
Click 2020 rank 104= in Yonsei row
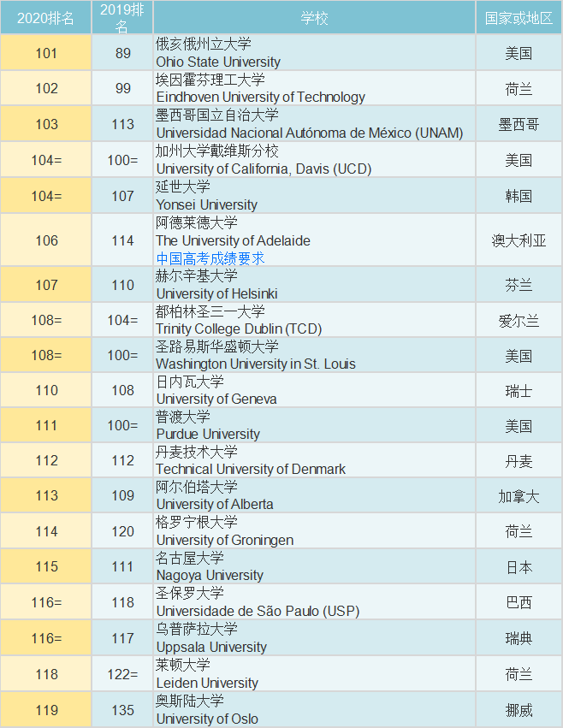click(46, 196)
